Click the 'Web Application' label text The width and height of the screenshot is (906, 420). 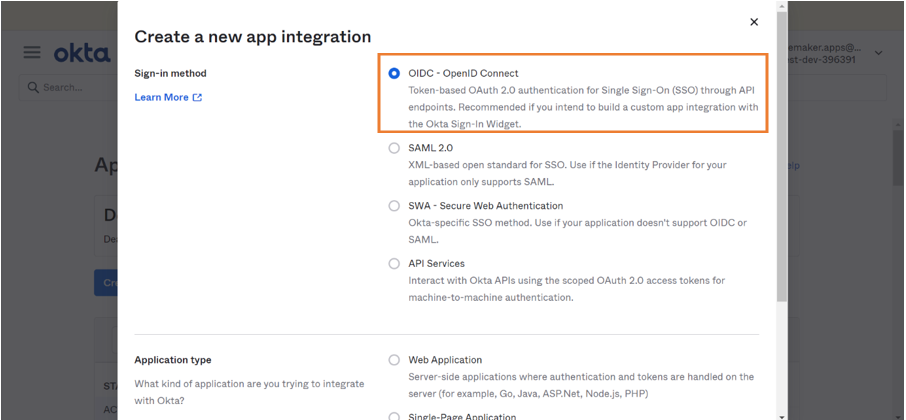[445, 360]
